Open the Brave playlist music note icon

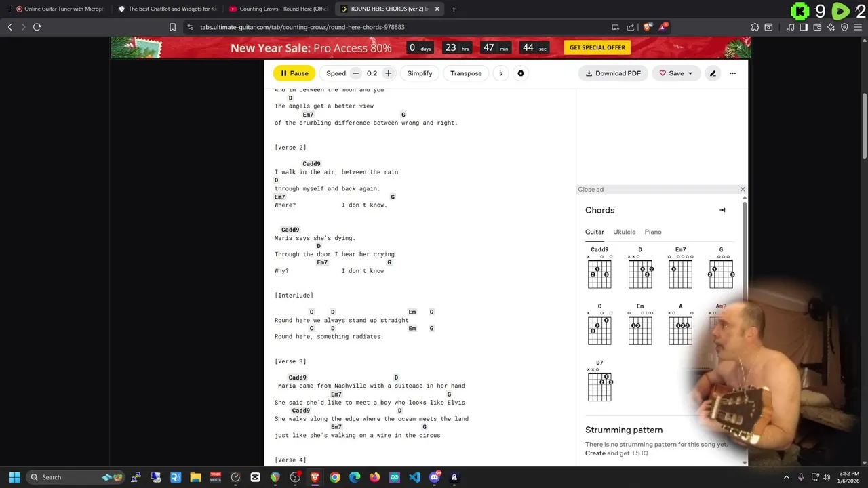790,27
